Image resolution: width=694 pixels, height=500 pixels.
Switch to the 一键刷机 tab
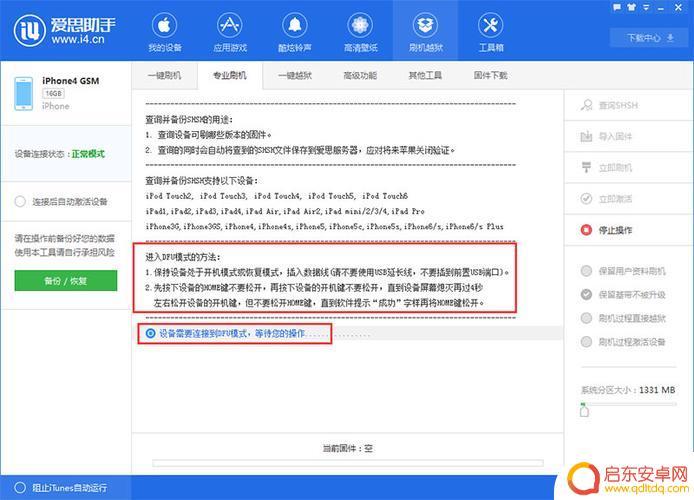164,76
